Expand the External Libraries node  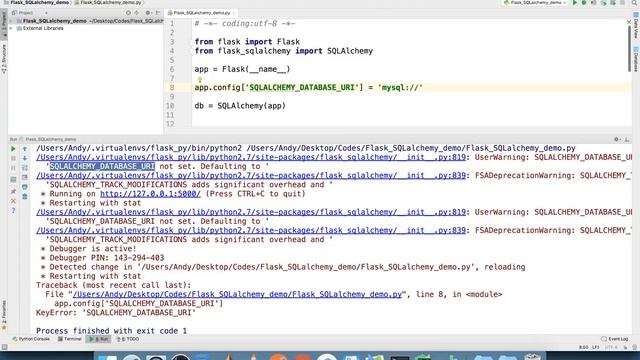11,29
